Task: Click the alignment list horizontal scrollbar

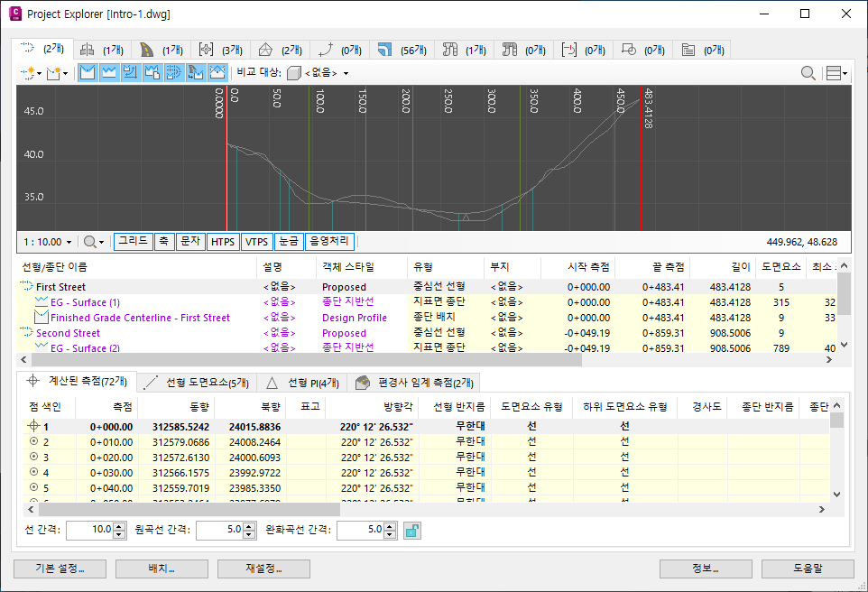Action: 426,359
